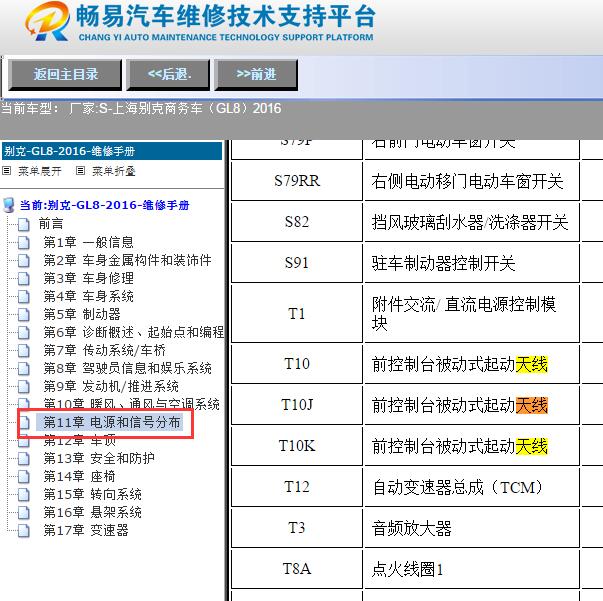
Task: Open 第1章 一般信息
Action: (x=88, y=242)
